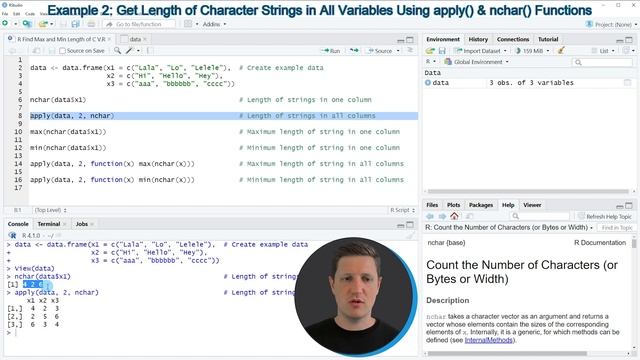Toggle the Source on Save checkbox
Screen dimensions: 640x360
(62, 51)
